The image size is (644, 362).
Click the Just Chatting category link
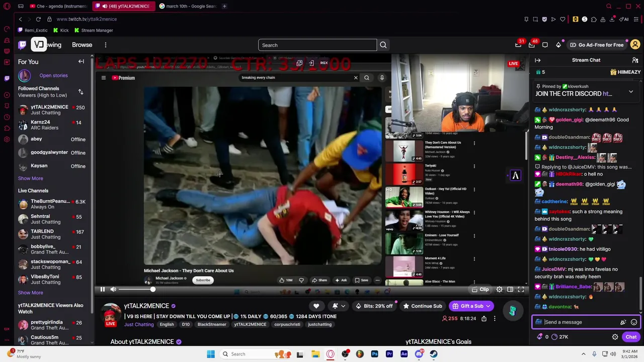click(x=139, y=324)
